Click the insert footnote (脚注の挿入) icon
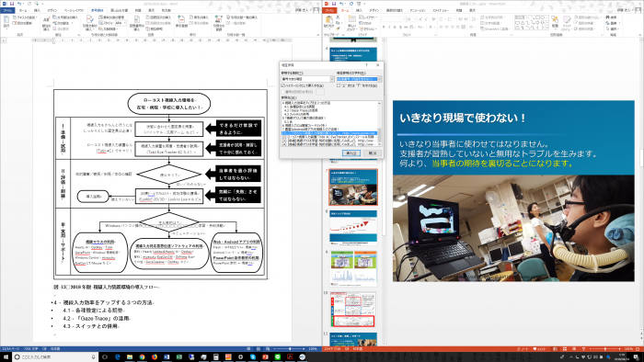Image resolution: width=644 pixels, height=362 pixels. 46,23
